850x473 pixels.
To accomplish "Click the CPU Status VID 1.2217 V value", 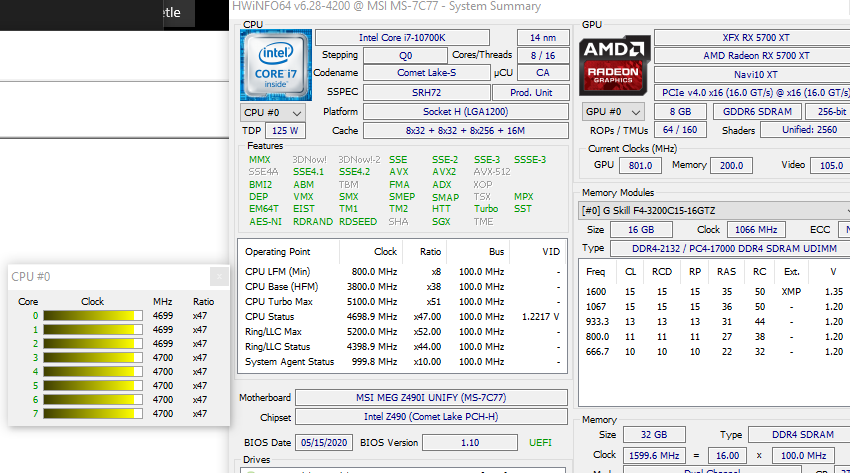I will [540, 316].
